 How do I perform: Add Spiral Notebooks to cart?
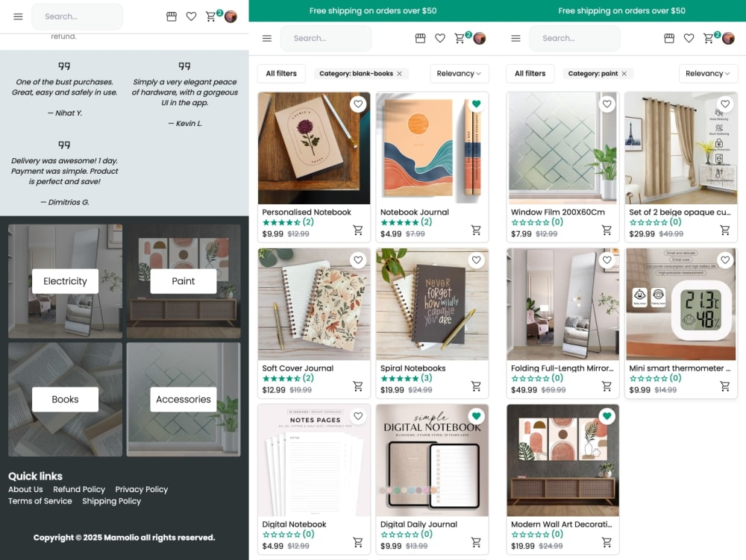click(x=476, y=386)
